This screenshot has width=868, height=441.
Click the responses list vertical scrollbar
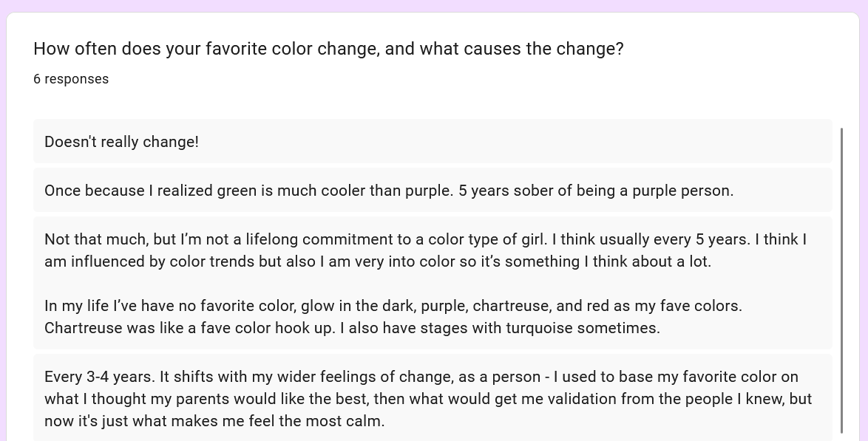[842, 281]
